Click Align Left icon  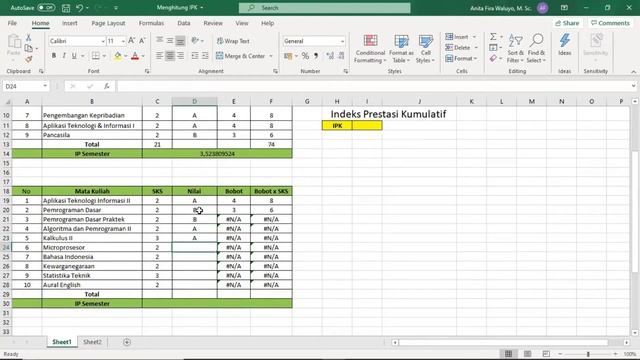pos(160,56)
